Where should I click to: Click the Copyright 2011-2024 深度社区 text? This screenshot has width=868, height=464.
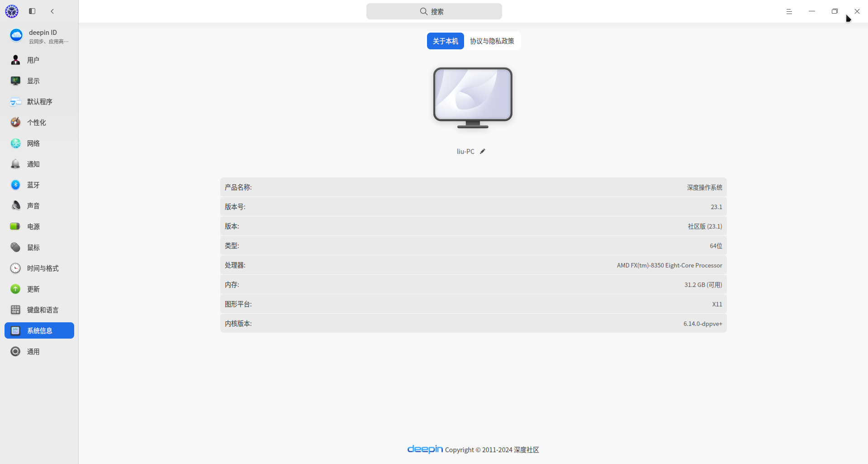coord(492,450)
